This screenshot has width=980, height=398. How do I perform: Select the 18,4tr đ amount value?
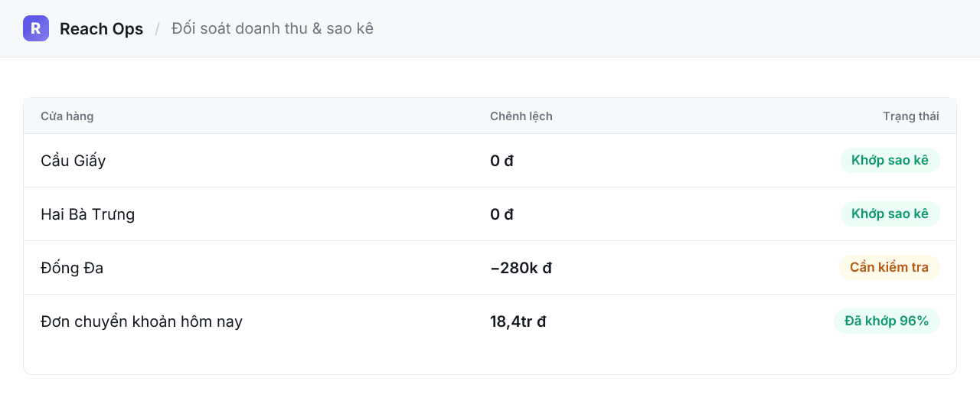pyautogui.click(x=518, y=321)
